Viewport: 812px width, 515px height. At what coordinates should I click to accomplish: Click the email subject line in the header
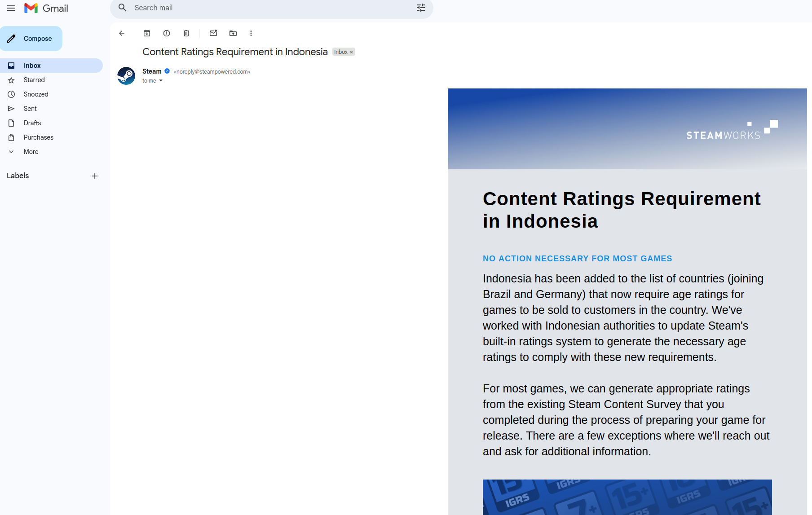(235, 52)
